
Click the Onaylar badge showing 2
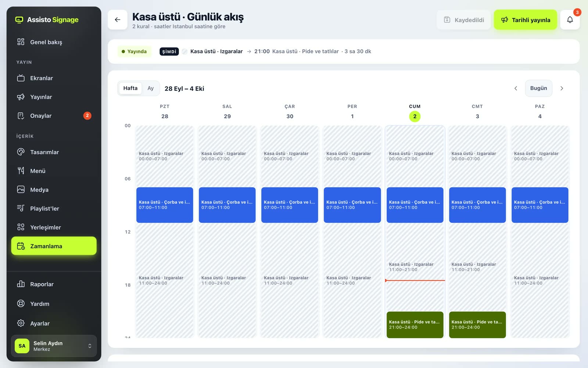pos(87,116)
